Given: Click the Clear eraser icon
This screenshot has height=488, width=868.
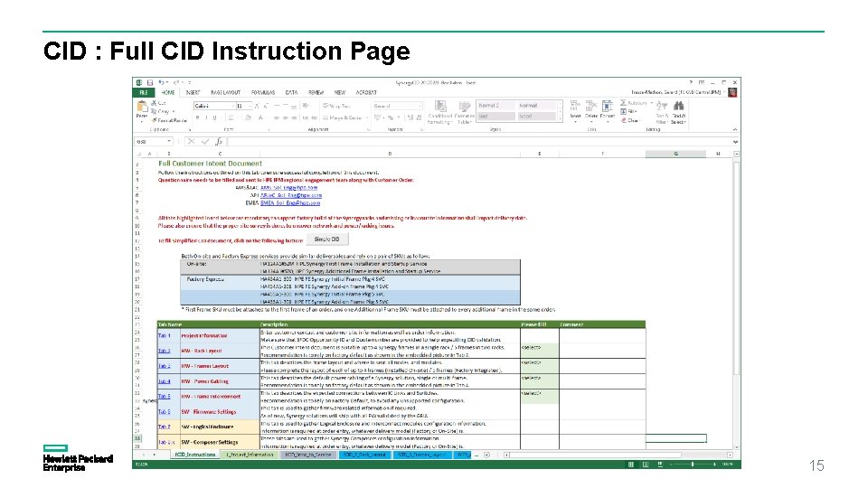Looking at the screenshot, I should 623,120.
